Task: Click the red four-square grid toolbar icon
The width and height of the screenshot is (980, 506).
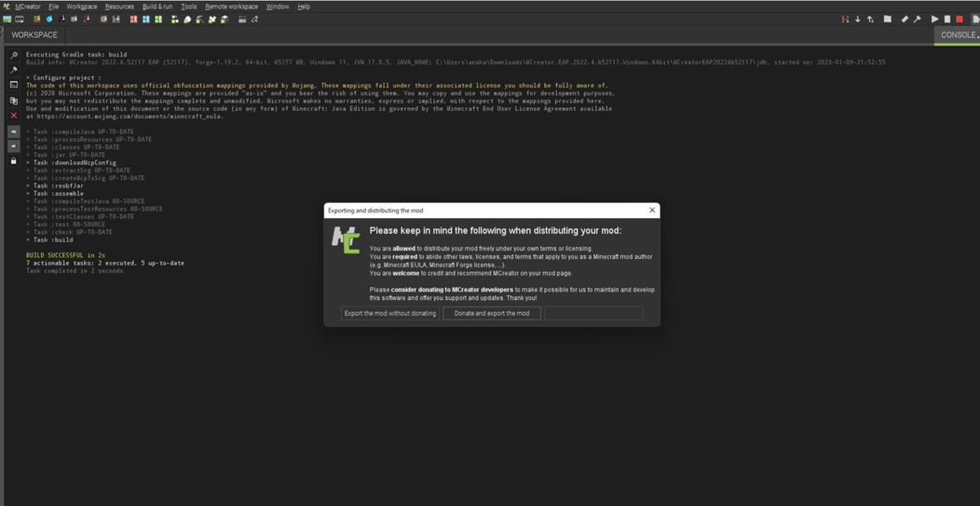Action: coord(134,19)
